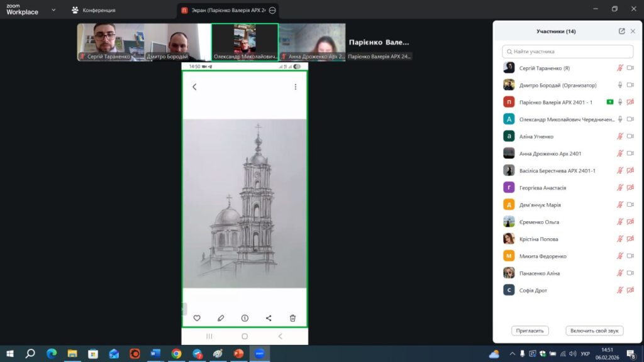
Task: Toggle camera icon for Аліна Угненко
Action: [x=630, y=136]
